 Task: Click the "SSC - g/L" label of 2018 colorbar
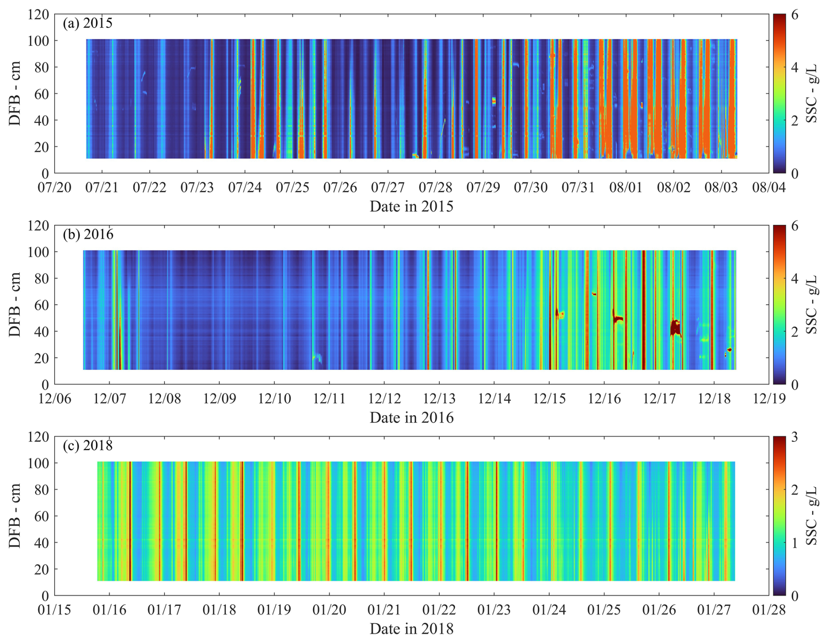tap(811, 516)
